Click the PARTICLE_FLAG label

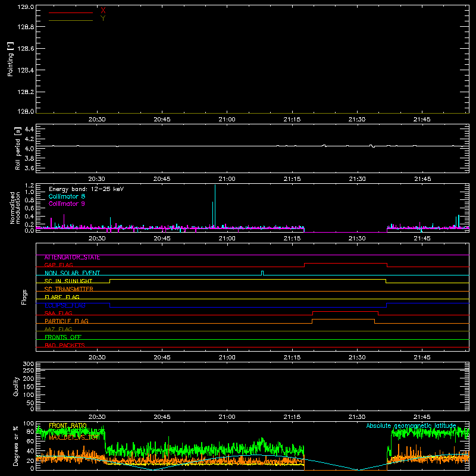67,321
